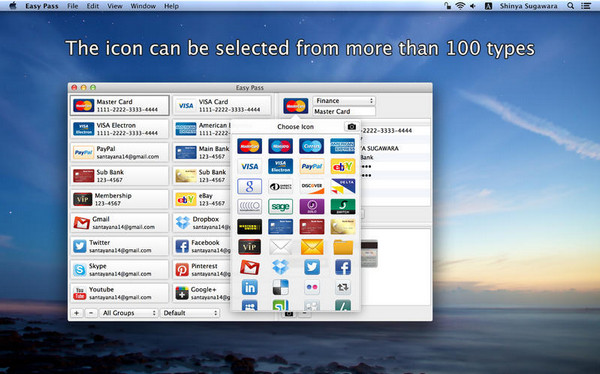Select the Skype entry in list
This screenshot has width=600, height=374.
point(119,270)
